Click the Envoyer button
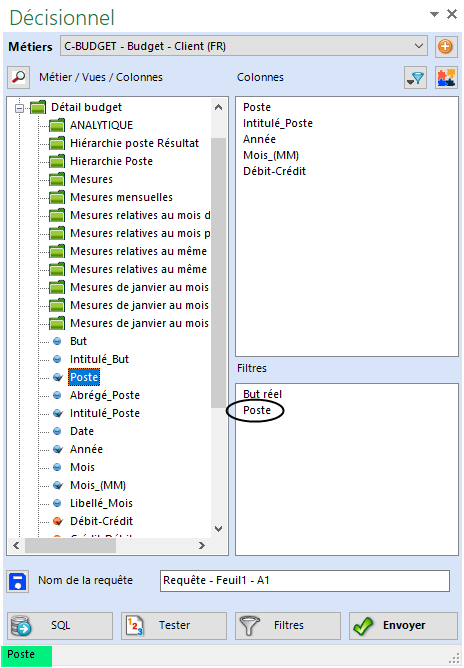The height and width of the screenshot is (668, 464). click(403, 625)
